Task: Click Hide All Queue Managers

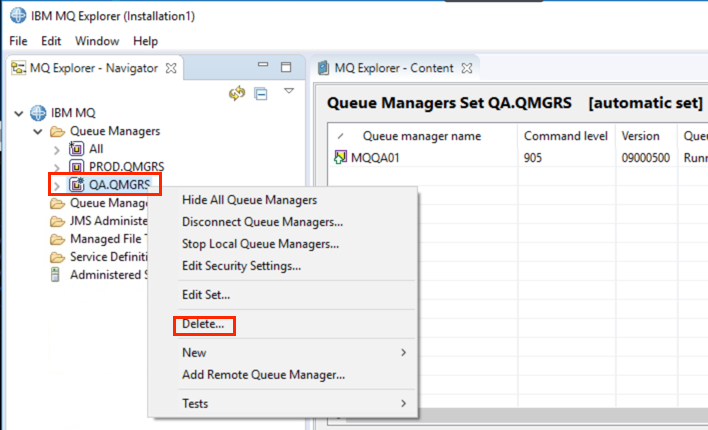Action: pos(249,200)
